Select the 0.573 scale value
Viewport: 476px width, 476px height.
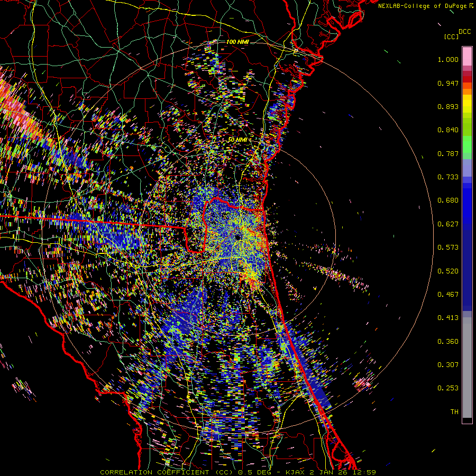(x=448, y=248)
